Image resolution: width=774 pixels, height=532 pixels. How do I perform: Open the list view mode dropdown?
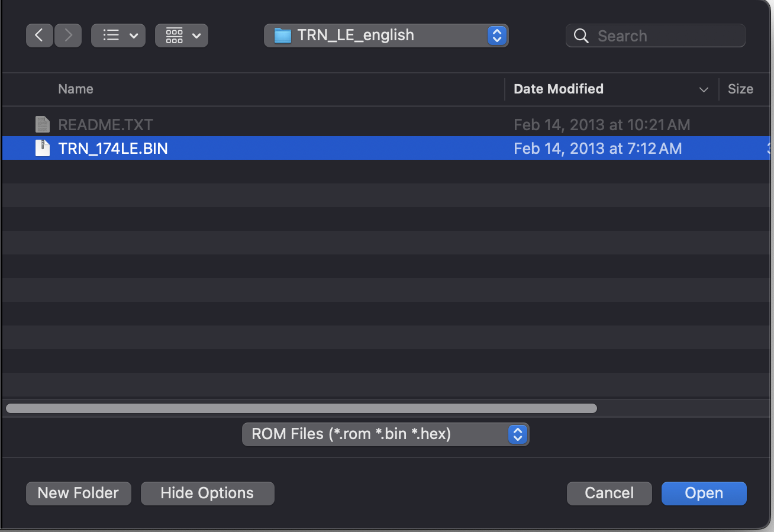click(118, 36)
